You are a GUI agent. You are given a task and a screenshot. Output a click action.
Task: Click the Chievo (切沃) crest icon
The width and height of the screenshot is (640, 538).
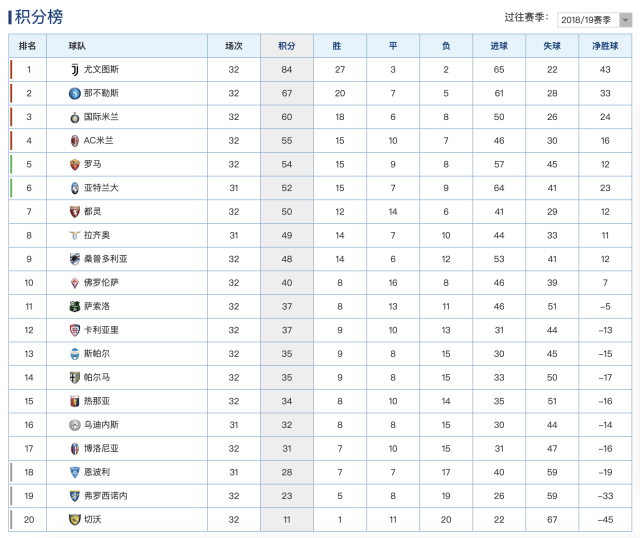click(x=74, y=519)
